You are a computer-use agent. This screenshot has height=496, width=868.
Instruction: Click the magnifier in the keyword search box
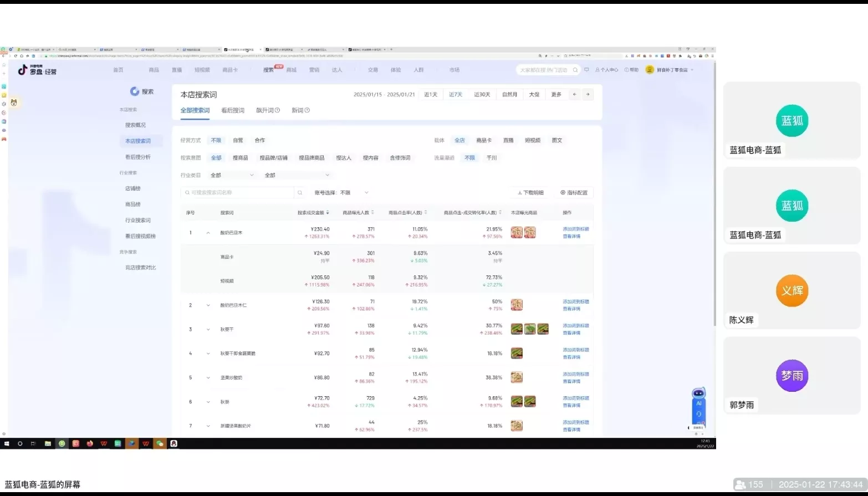300,192
